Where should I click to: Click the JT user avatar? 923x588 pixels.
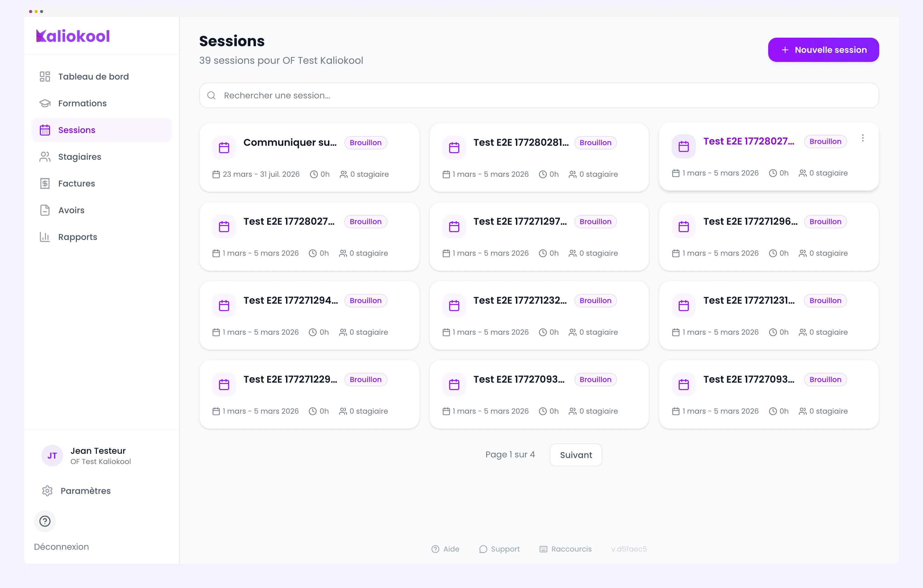(52, 455)
